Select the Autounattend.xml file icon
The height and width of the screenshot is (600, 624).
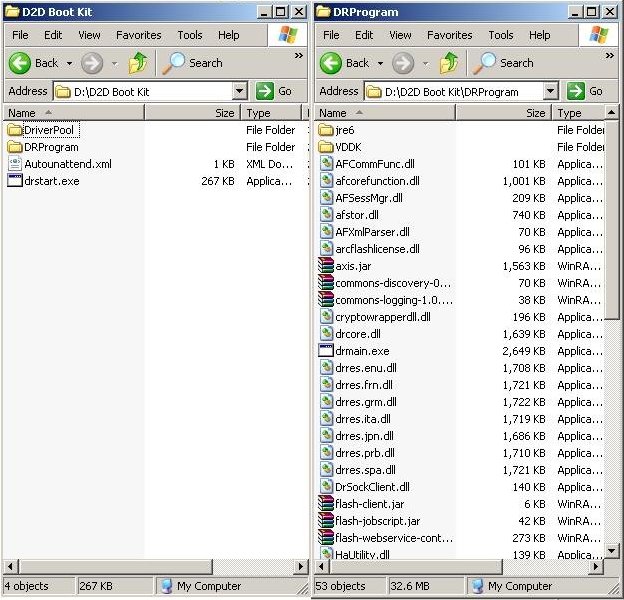(x=15, y=164)
